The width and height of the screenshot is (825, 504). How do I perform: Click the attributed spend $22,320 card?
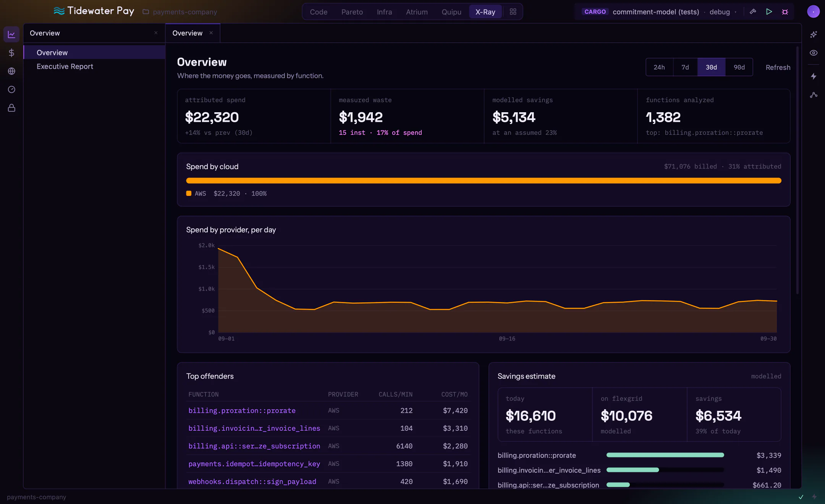pos(254,116)
